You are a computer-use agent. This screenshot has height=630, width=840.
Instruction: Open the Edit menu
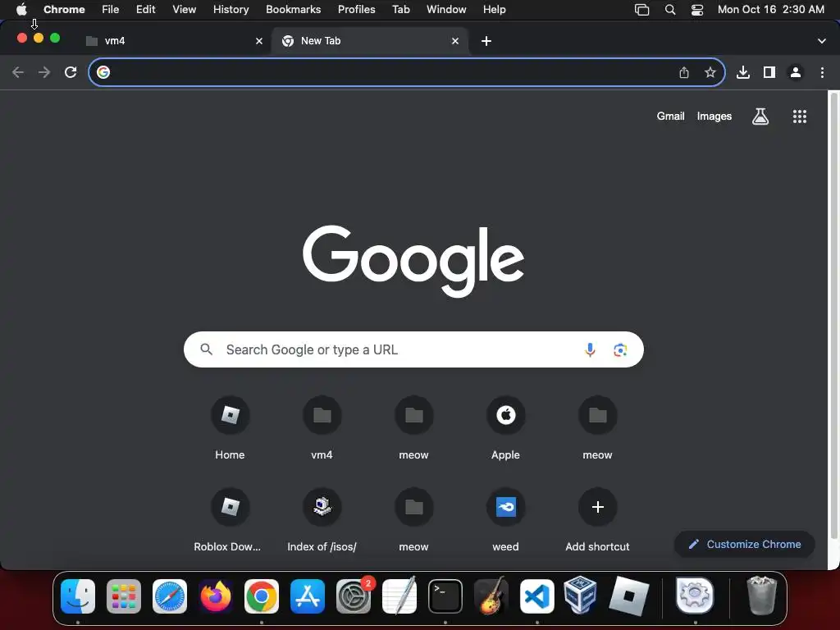coord(146,10)
